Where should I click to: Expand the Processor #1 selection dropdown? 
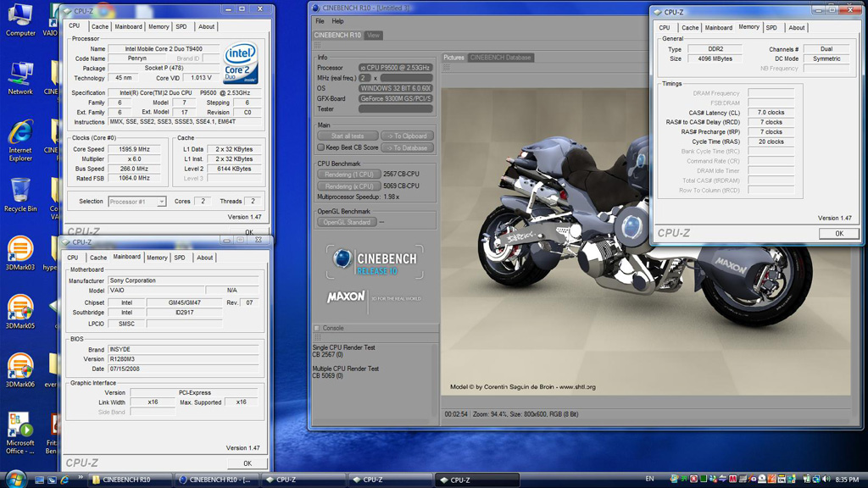[x=161, y=202]
